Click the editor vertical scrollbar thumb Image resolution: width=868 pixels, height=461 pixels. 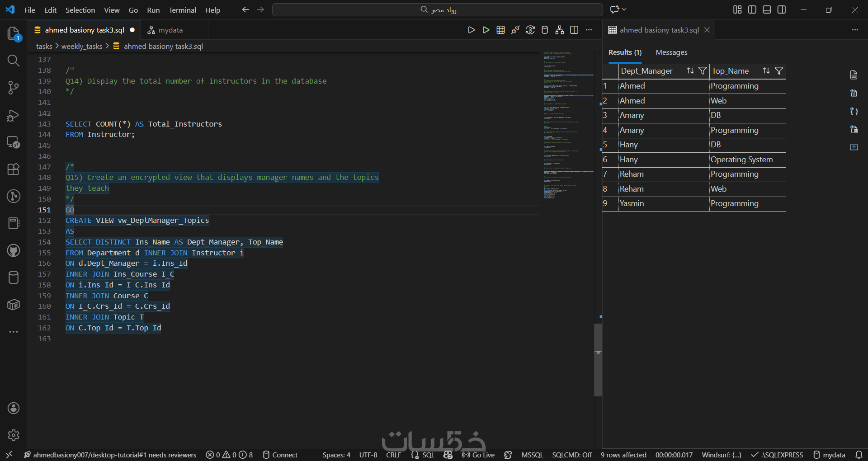(598, 359)
